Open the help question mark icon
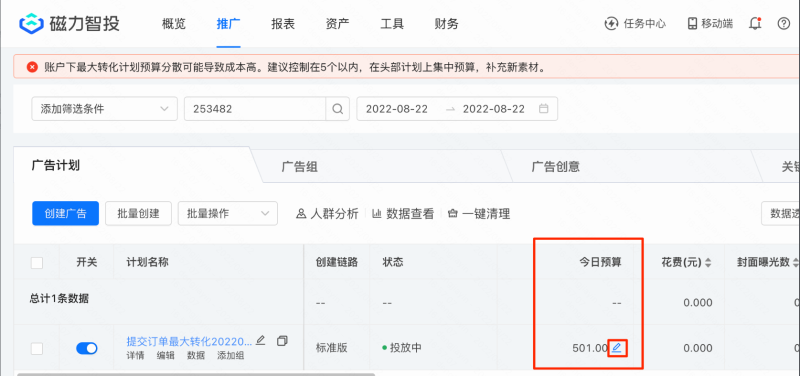 (784, 23)
